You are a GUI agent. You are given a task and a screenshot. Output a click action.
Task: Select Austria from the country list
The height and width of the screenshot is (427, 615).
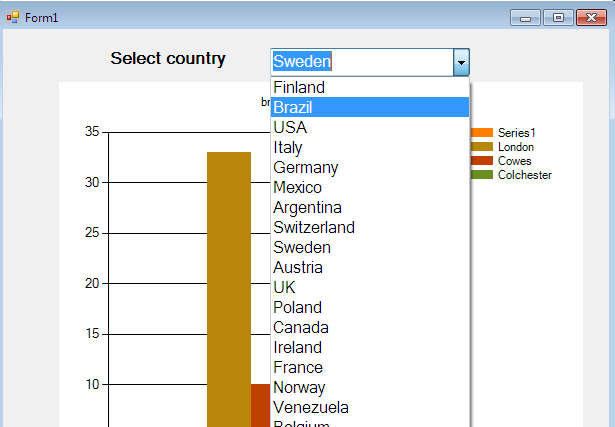pyautogui.click(x=298, y=268)
